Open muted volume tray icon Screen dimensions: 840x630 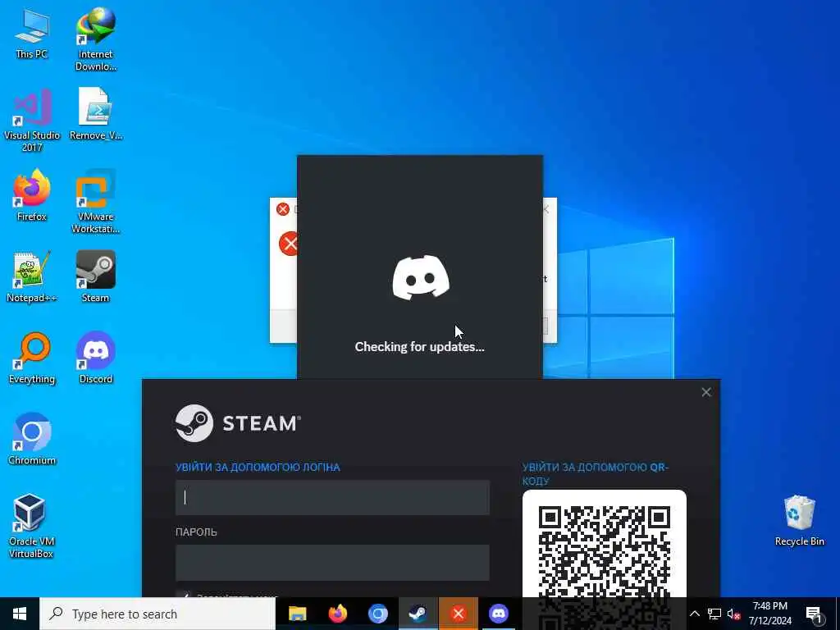click(x=733, y=614)
